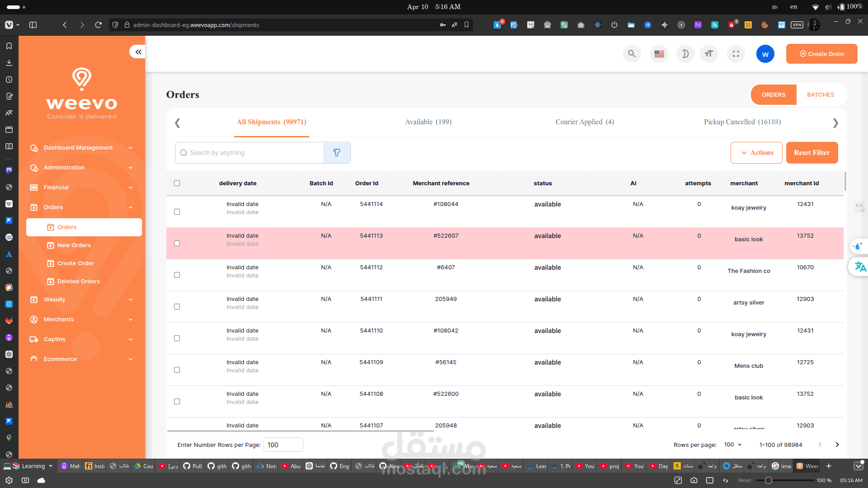
Task: Click the font size icon in header
Action: point(708,54)
